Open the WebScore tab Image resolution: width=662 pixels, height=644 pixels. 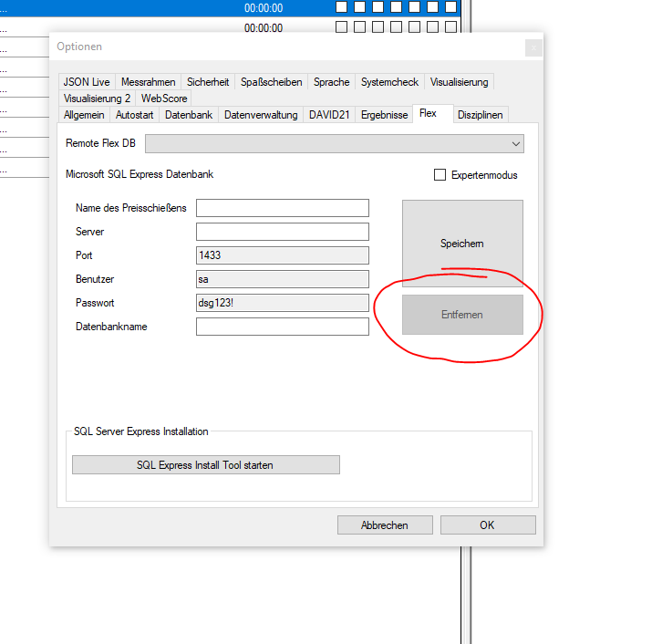point(164,98)
